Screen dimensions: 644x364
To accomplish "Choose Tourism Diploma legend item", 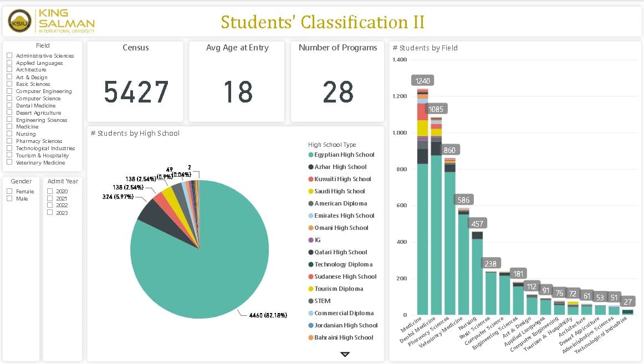I will 336,289.
